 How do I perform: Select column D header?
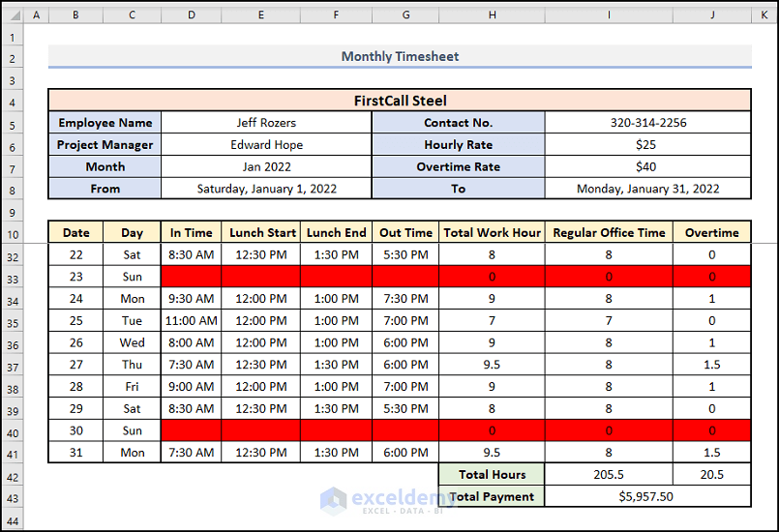click(192, 15)
